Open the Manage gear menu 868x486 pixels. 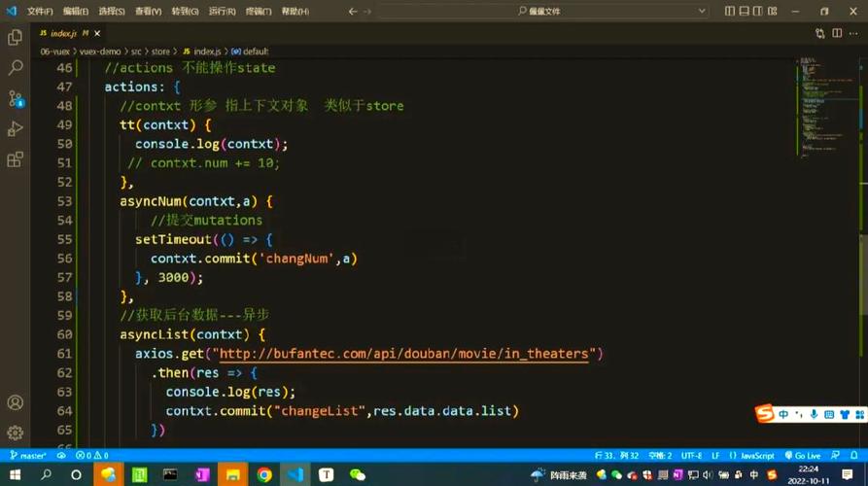tap(15, 433)
